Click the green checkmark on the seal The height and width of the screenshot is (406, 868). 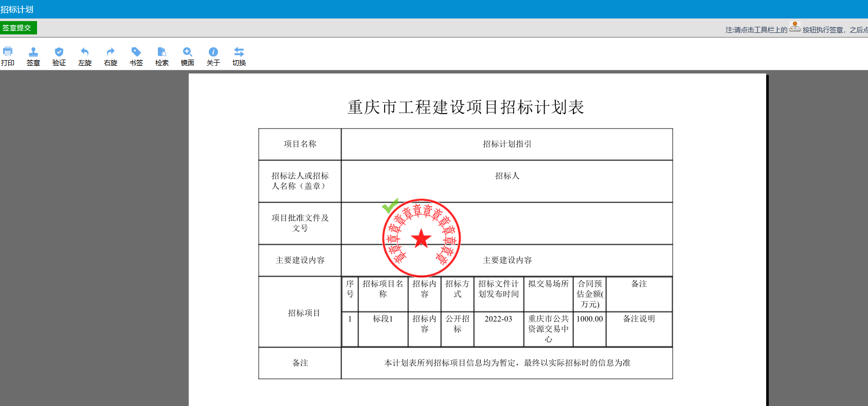(x=390, y=206)
